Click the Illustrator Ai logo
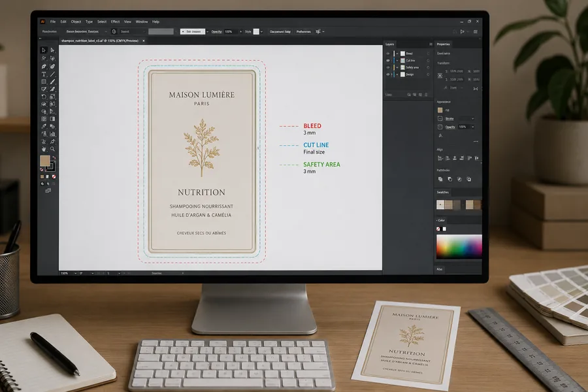Viewport: 588px width, 392px height. pos(42,22)
